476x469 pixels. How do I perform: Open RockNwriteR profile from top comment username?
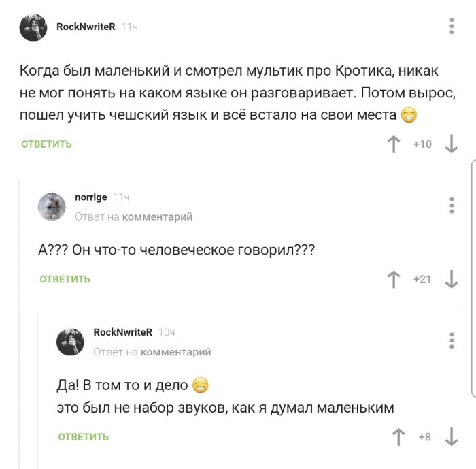coord(86,27)
